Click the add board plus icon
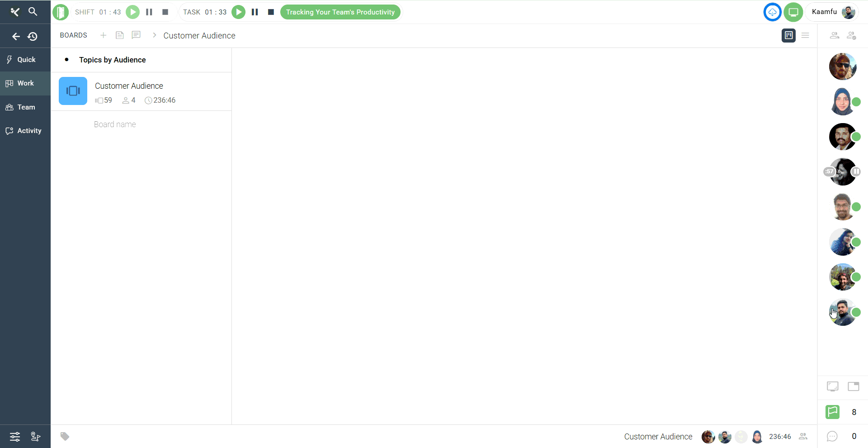 point(103,35)
